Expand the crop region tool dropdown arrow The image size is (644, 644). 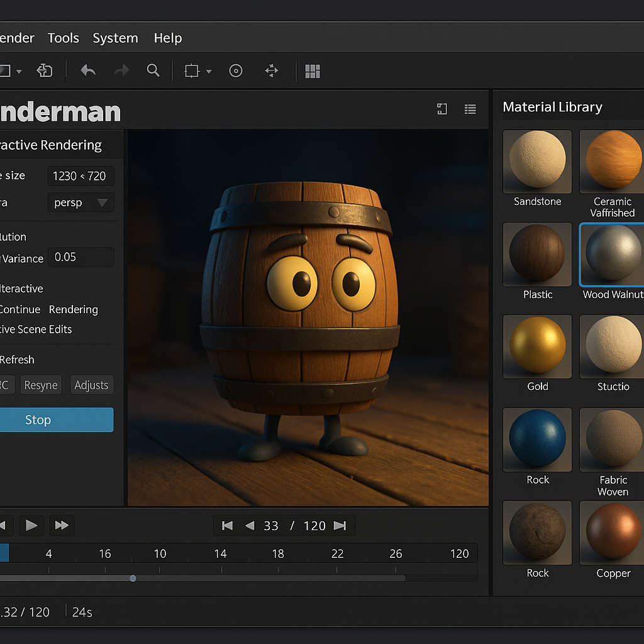[x=209, y=72]
